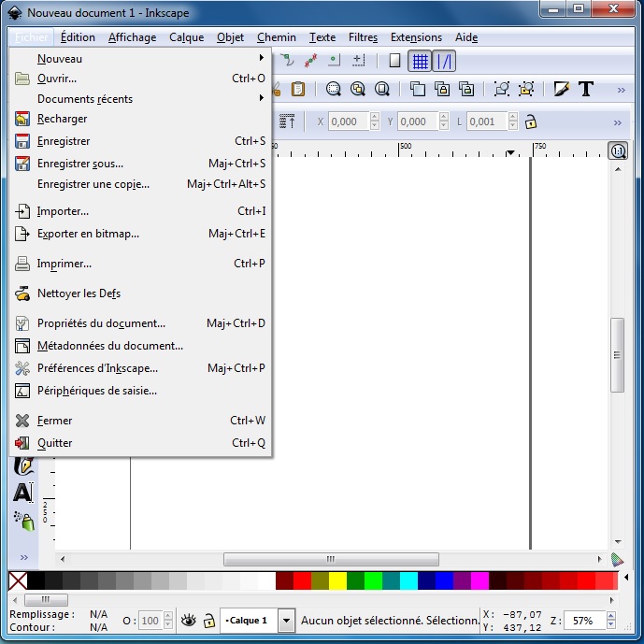Toggle snap to paths icon

pyautogui.click(x=288, y=61)
